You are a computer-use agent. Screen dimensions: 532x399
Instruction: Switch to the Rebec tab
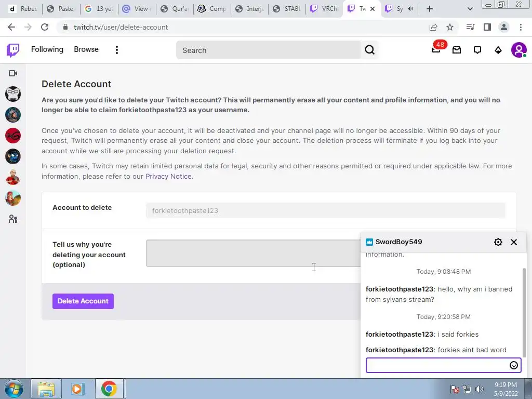click(x=23, y=9)
